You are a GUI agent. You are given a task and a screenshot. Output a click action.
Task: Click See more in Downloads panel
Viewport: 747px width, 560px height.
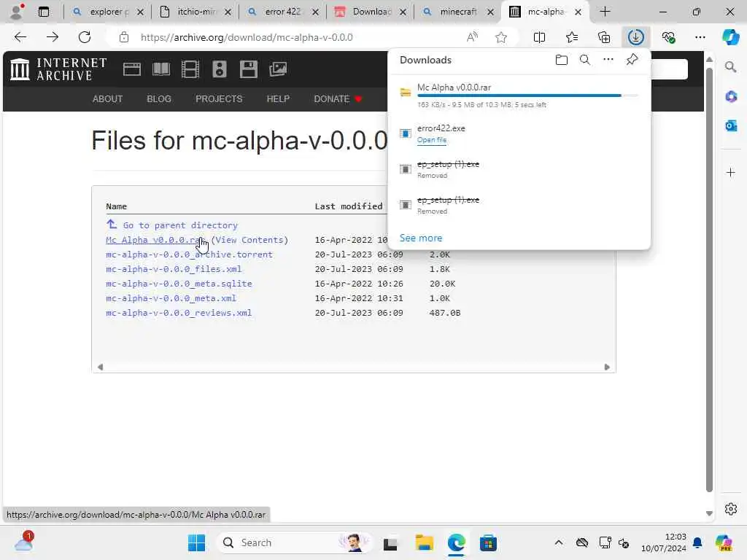[421, 238]
